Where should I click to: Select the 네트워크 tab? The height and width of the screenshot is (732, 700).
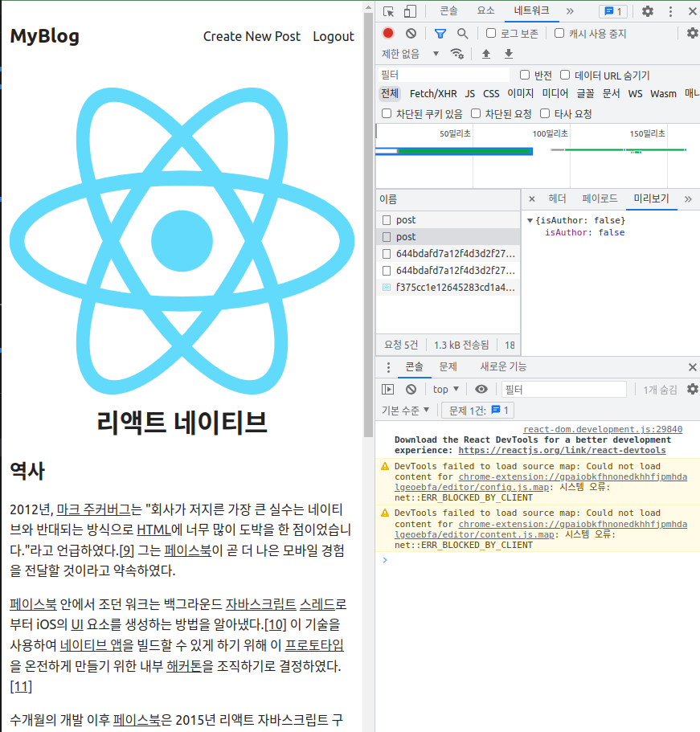pos(531,10)
